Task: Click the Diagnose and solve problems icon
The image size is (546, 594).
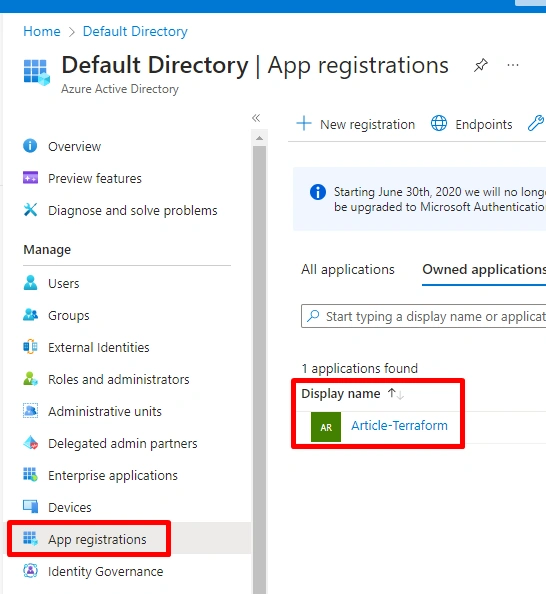Action: point(30,209)
